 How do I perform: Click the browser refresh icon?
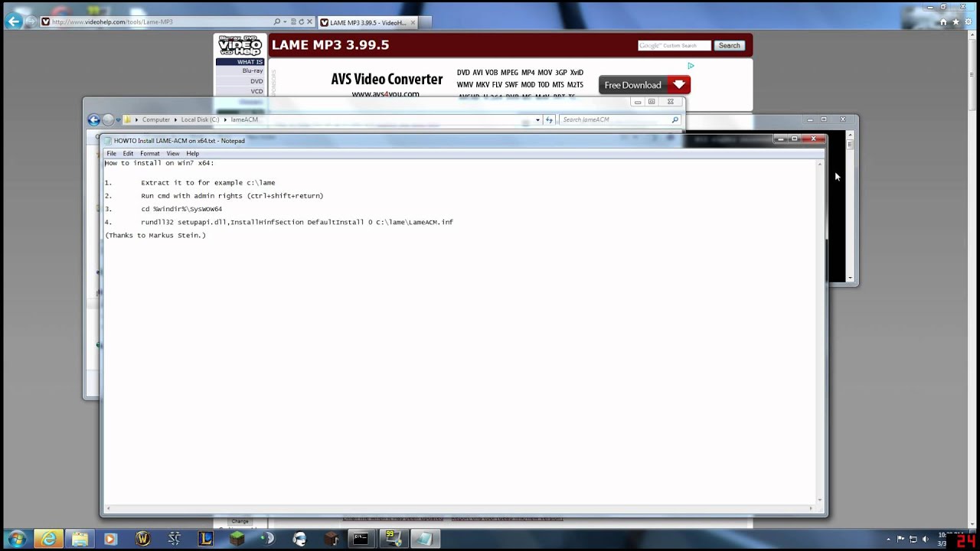(x=301, y=21)
